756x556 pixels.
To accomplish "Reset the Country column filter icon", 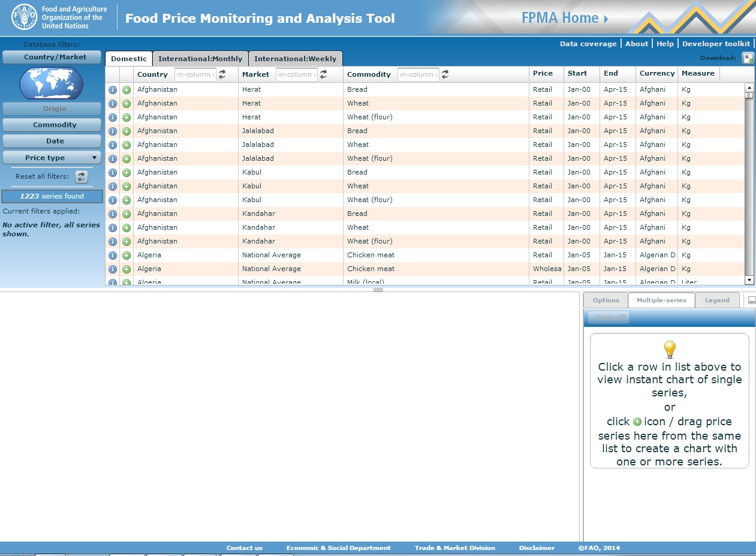I will pyautogui.click(x=222, y=74).
